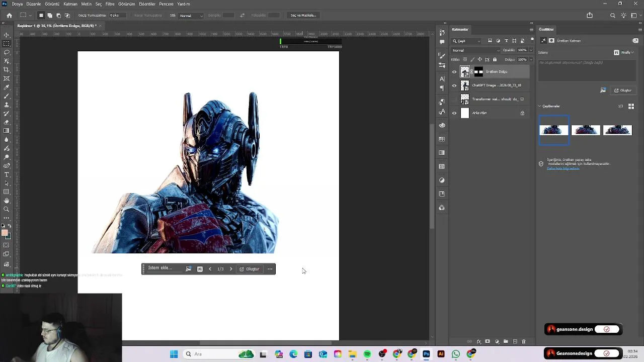Toggle the Quick Mask mode icon
The width and height of the screenshot is (644, 362).
click(x=6, y=245)
